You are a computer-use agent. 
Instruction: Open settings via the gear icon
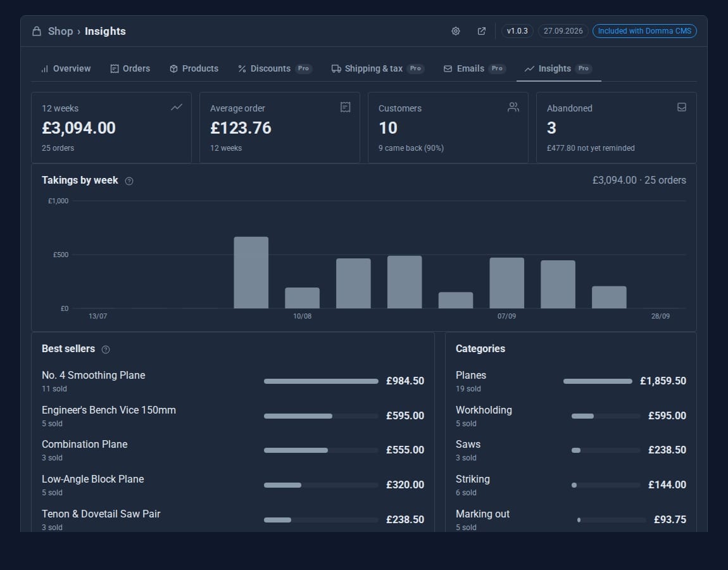point(456,31)
